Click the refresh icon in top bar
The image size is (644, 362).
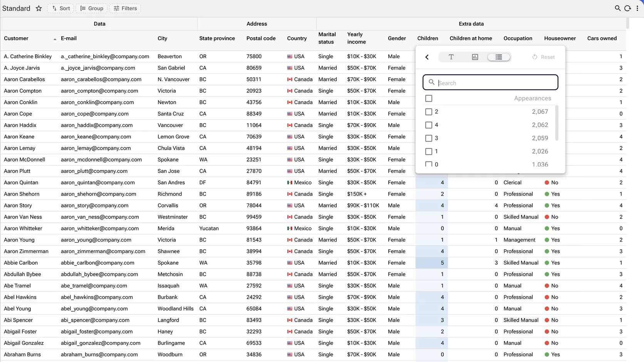[627, 8]
